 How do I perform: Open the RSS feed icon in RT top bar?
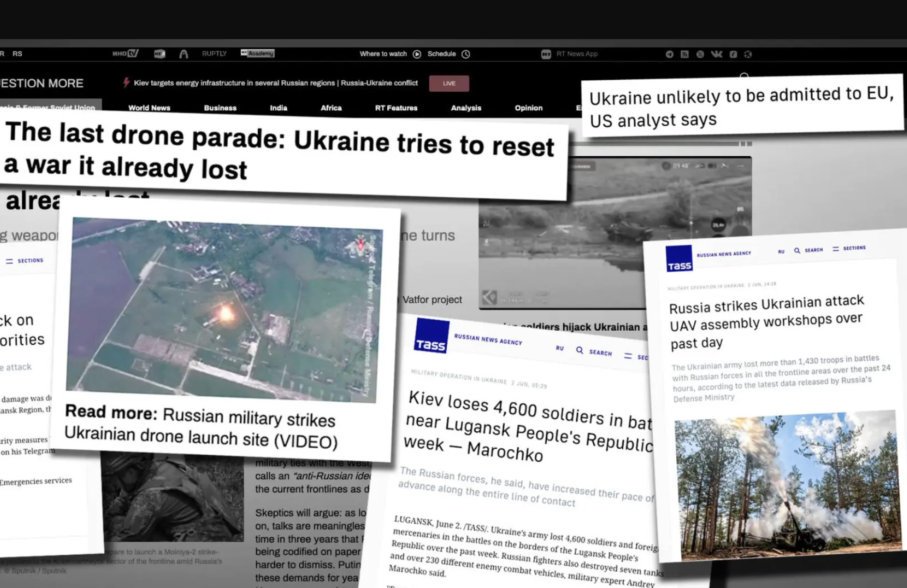(685, 54)
